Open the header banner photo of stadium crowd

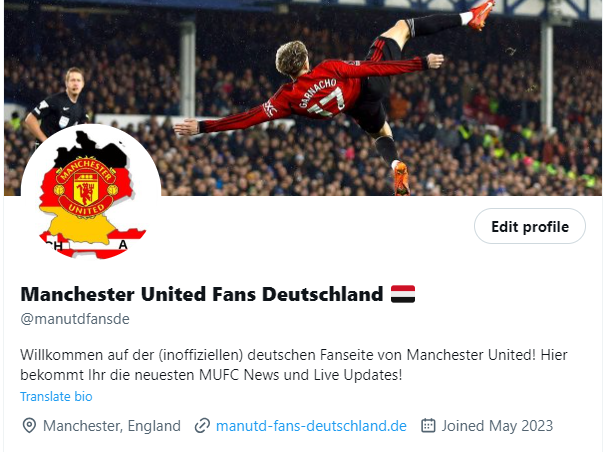pyautogui.click(x=303, y=97)
